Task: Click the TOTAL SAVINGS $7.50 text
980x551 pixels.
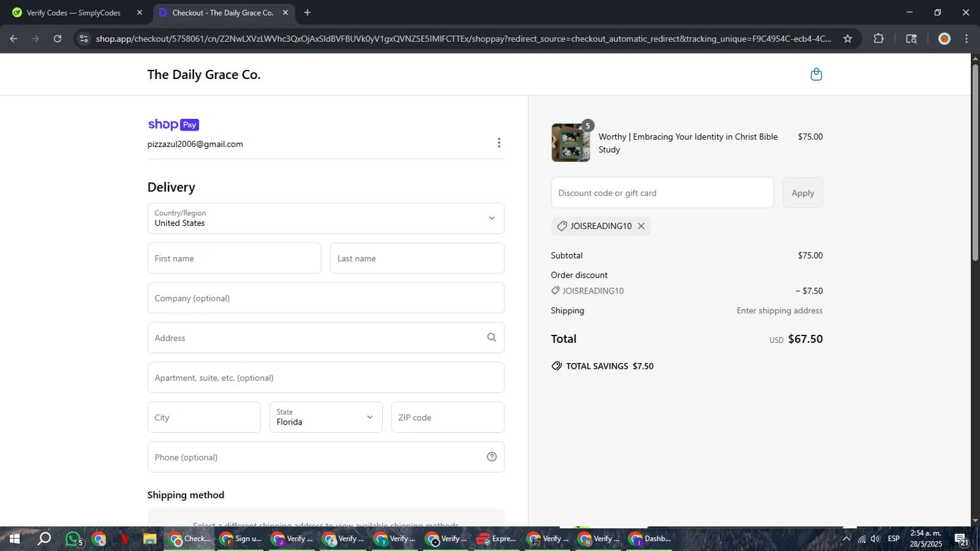Action: pyautogui.click(x=610, y=366)
